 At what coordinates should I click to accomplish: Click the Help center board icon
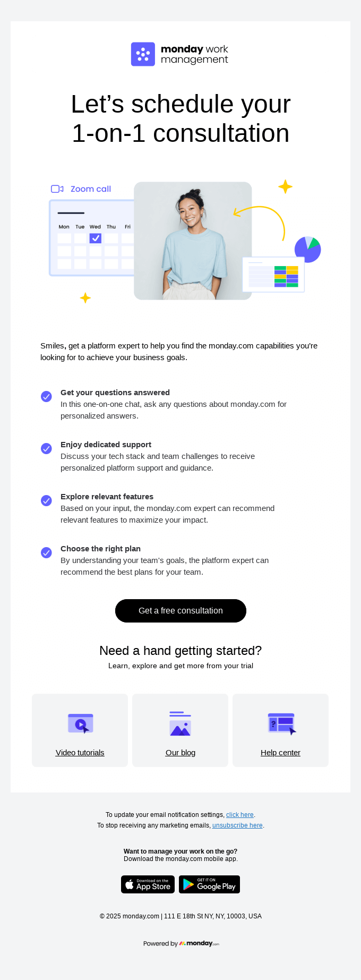point(280,723)
